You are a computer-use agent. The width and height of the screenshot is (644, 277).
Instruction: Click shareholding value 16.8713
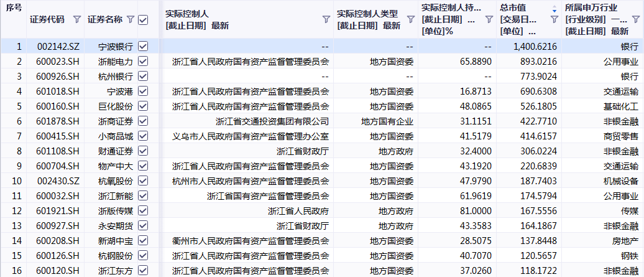(x=476, y=92)
